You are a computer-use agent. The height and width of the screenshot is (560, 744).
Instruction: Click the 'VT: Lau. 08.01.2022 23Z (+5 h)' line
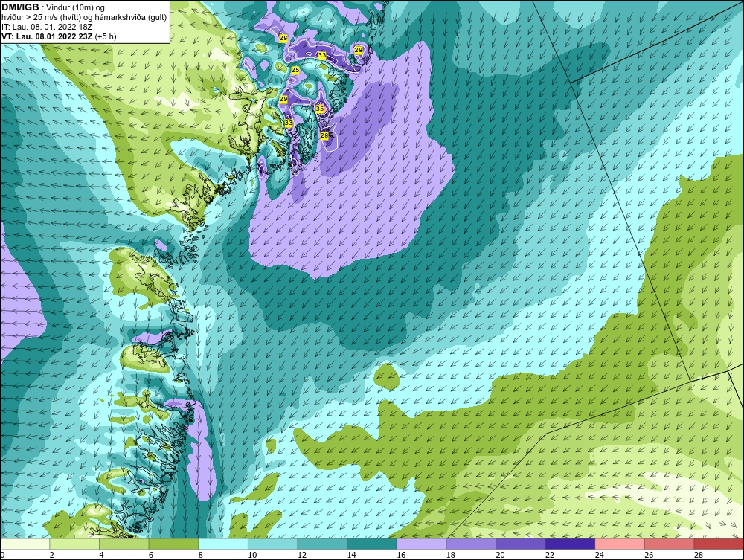(x=59, y=36)
